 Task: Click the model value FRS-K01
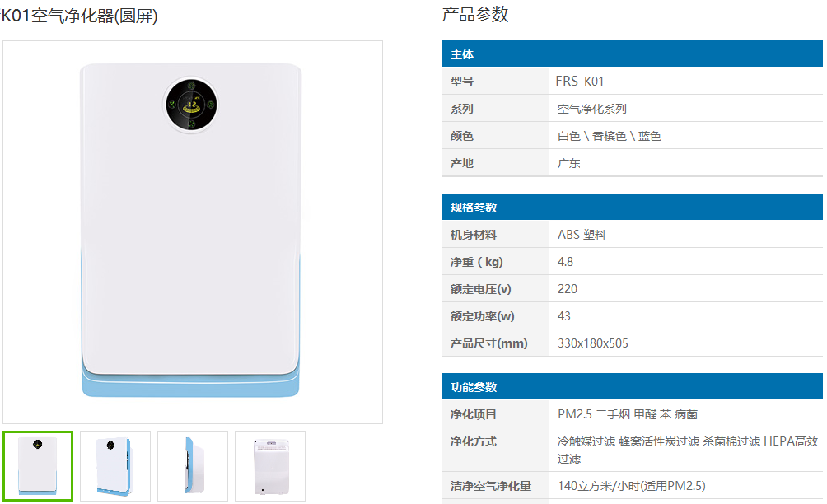coord(580,82)
